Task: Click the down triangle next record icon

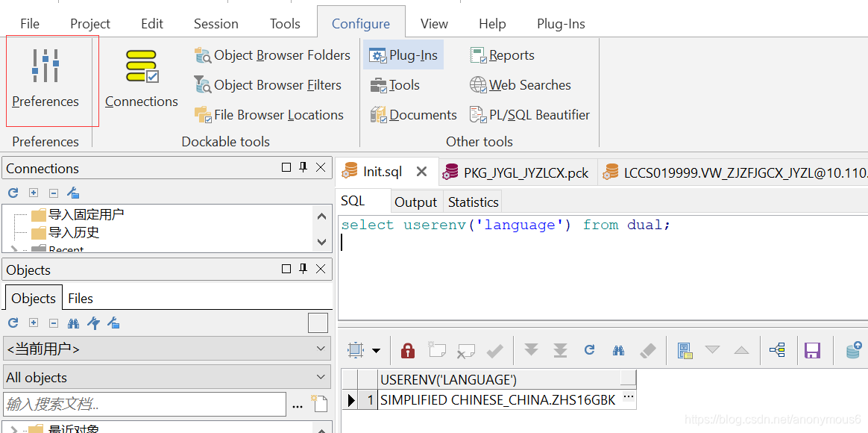Action: [x=712, y=350]
